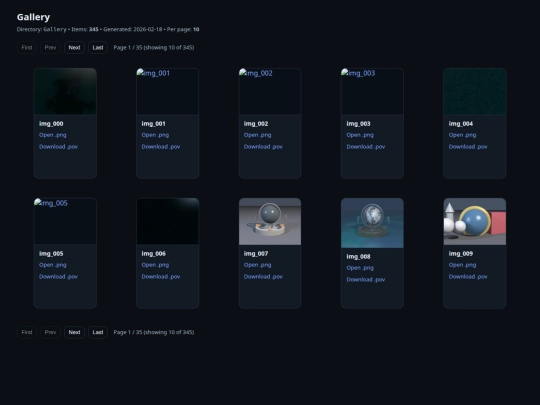Screen dimensions: 540x405
Task: Open .png for img_008
Action: (360, 268)
